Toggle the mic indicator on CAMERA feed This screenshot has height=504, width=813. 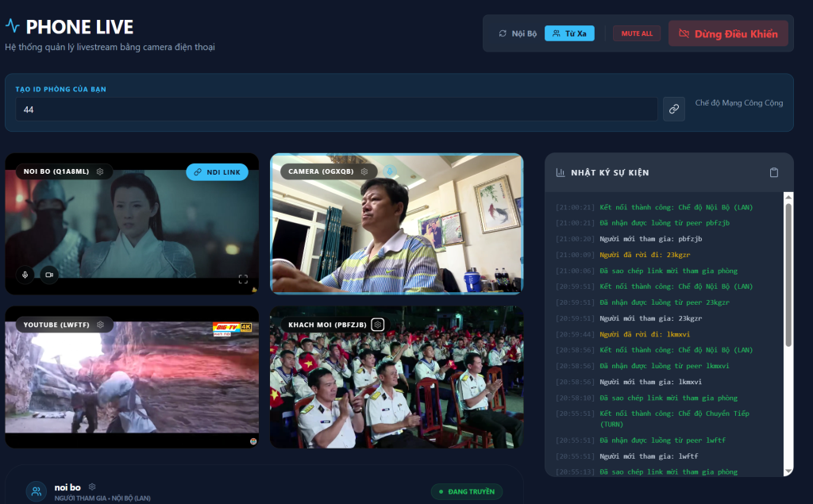pyautogui.click(x=389, y=171)
